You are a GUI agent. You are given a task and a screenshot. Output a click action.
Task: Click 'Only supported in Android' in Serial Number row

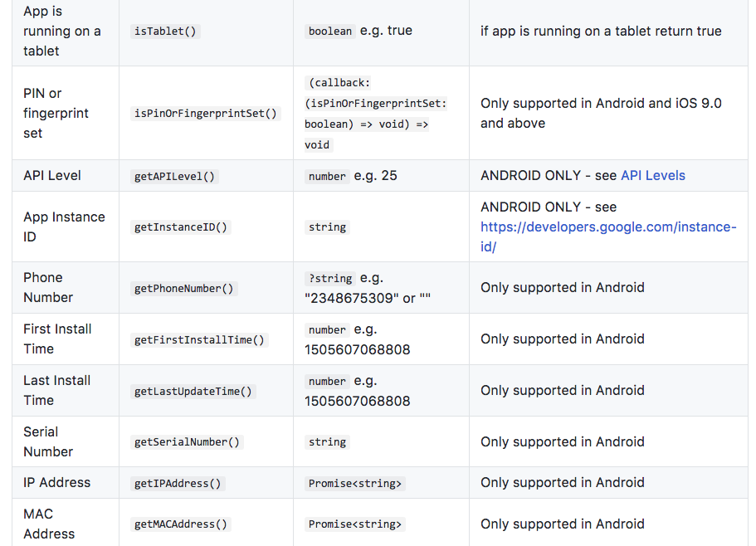[x=562, y=442]
